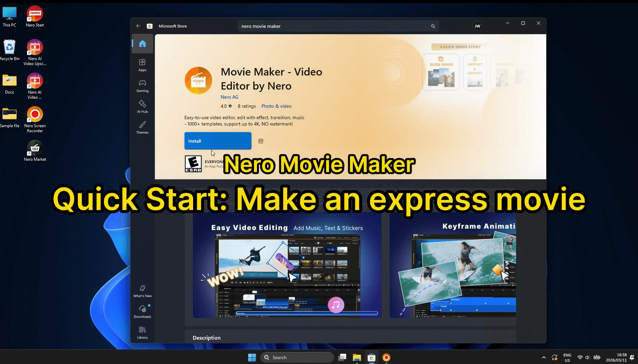Open the Downloads section
This screenshot has height=364, width=638.
[142, 312]
